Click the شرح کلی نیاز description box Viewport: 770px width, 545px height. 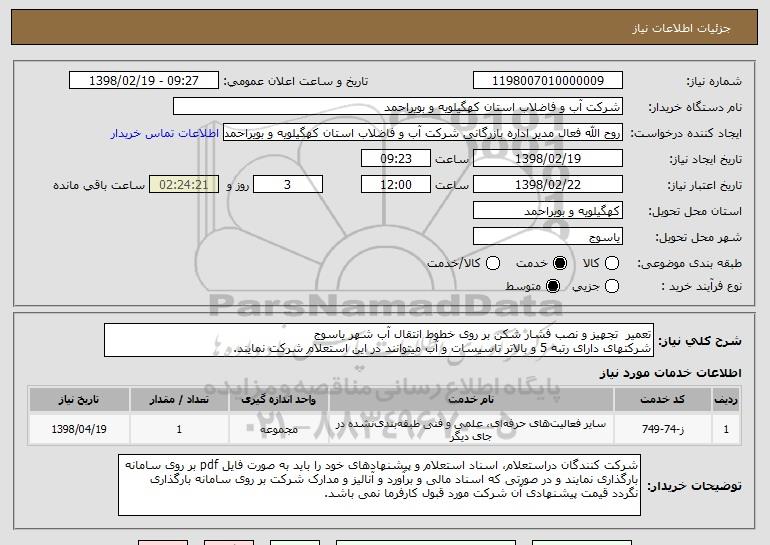(x=379, y=340)
